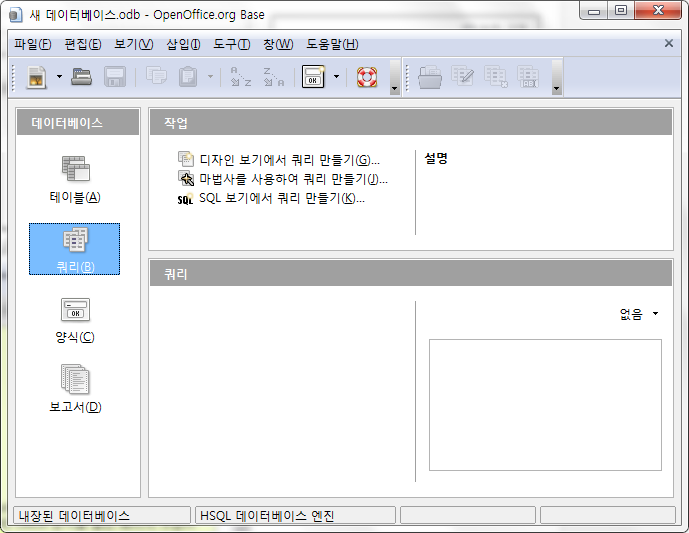Click the empty preview box
This screenshot has height=533, width=689.
click(x=545, y=405)
